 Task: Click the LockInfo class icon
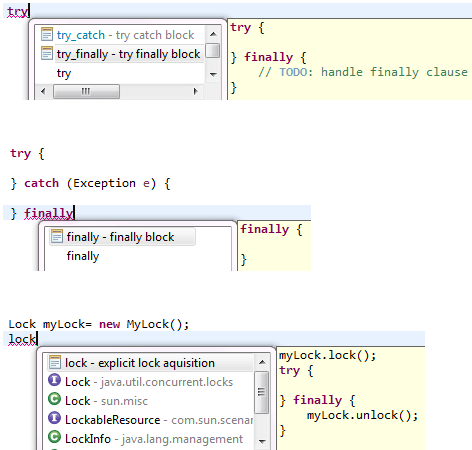point(55,437)
